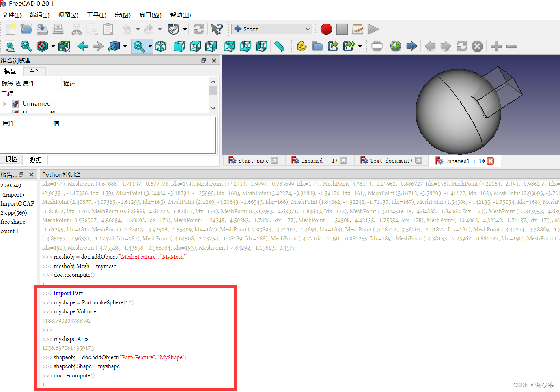Click the measure distance ruler tool
The width and height of the screenshot is (560, 392).
[279, 46]
